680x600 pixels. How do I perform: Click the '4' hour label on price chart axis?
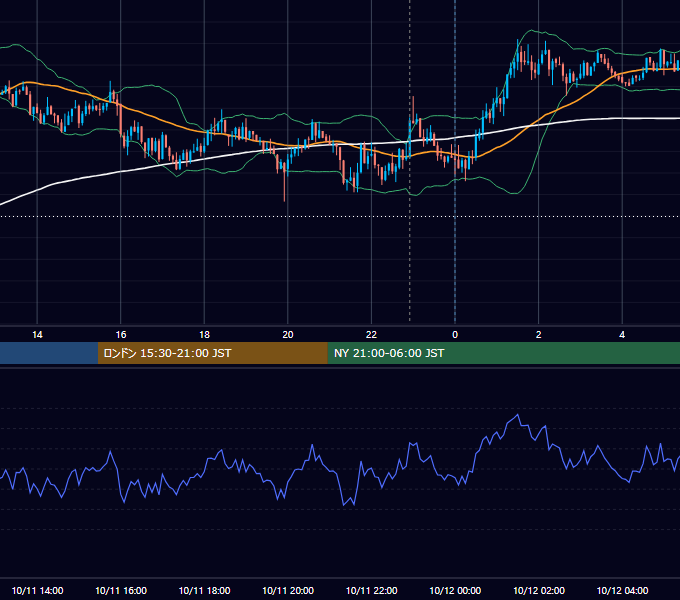pos(622,335)
